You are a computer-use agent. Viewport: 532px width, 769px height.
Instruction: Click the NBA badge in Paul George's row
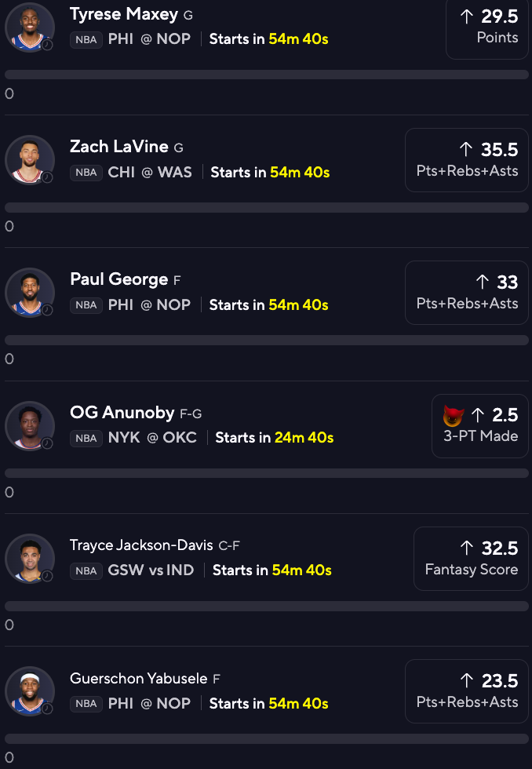coord(86,305)
